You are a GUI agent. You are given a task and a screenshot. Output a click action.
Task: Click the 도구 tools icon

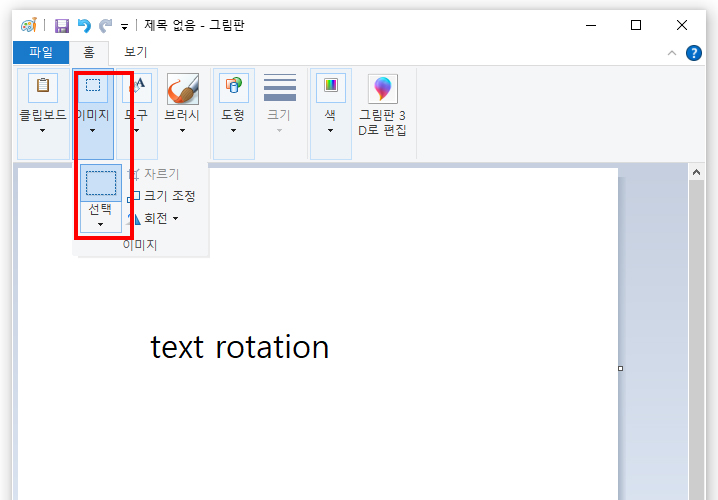pos(137,87)
